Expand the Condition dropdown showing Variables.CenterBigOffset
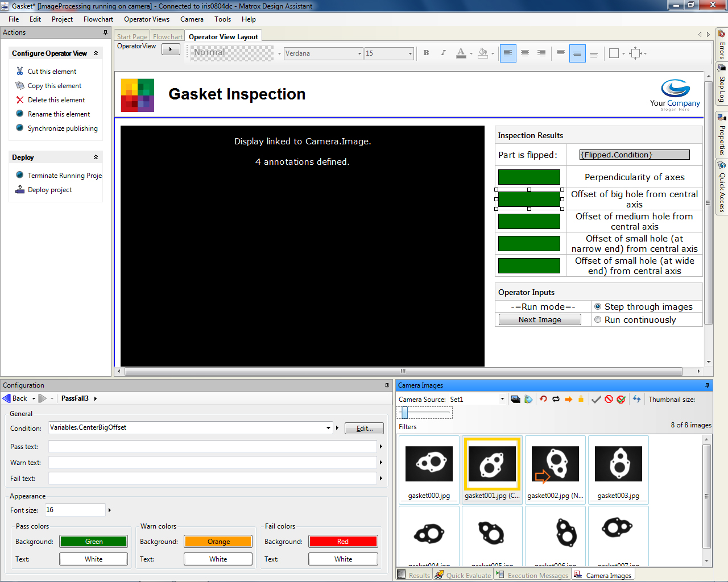Image resolution: width=728 pixels, height=582 pixels. point(328,428)
